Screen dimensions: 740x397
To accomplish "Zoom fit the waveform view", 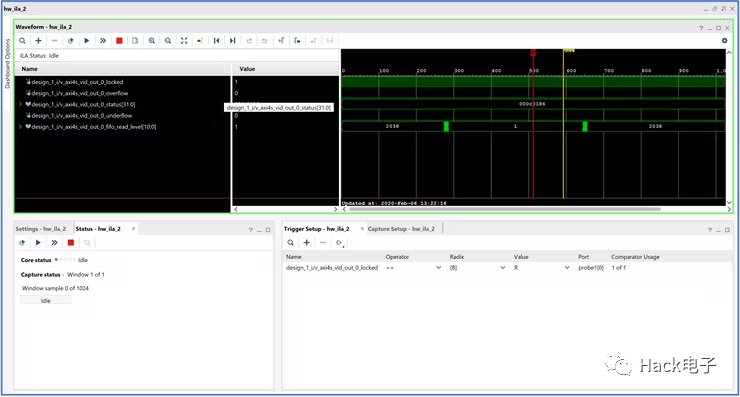I will (184, 41).
